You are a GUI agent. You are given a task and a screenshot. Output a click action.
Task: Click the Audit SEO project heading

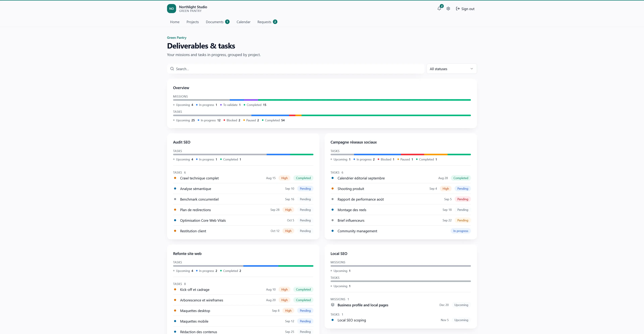181,142
